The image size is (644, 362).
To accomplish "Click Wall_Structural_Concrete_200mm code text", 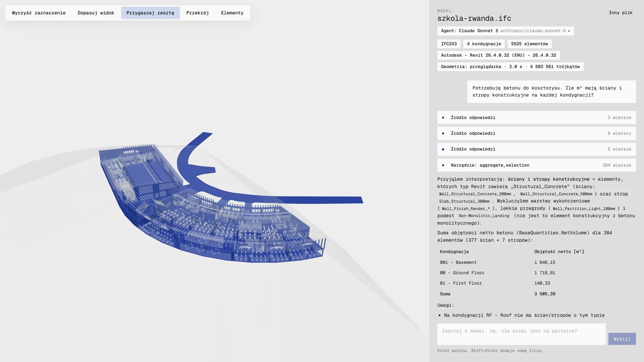I will [475, 194].
